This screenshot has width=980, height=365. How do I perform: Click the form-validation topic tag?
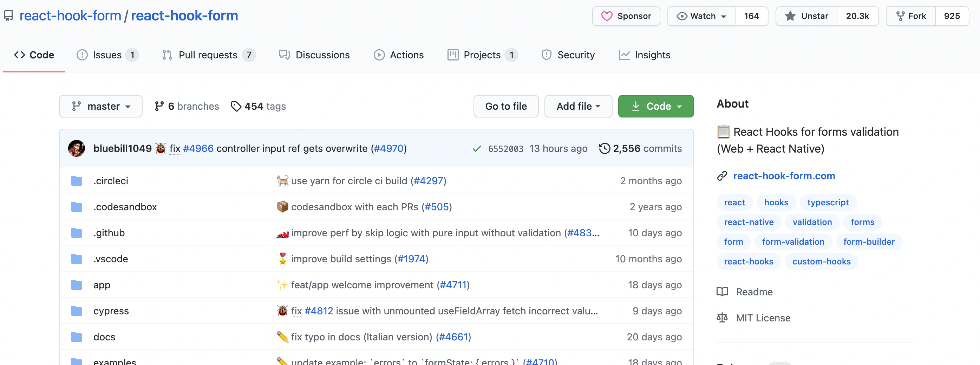click(x=793, y=242)
